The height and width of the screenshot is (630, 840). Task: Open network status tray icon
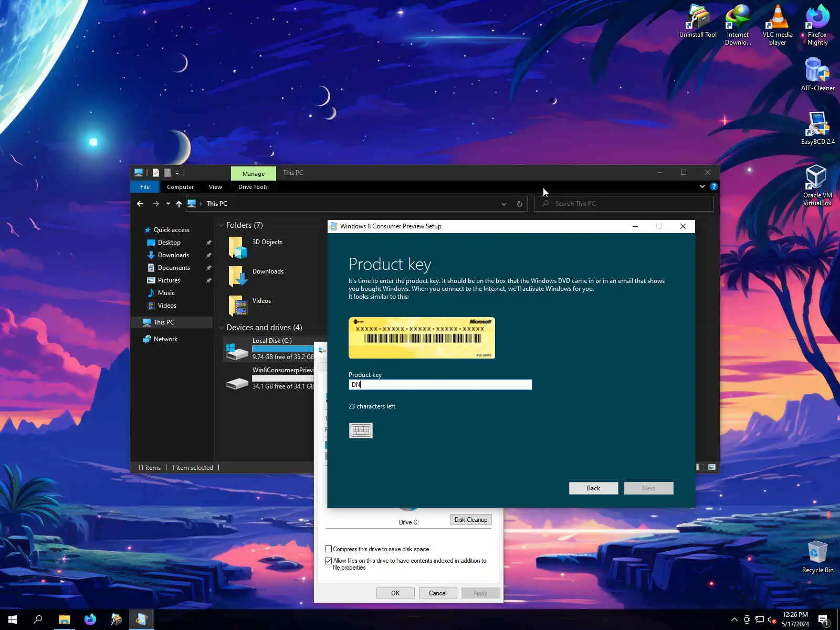coord(759,620)
